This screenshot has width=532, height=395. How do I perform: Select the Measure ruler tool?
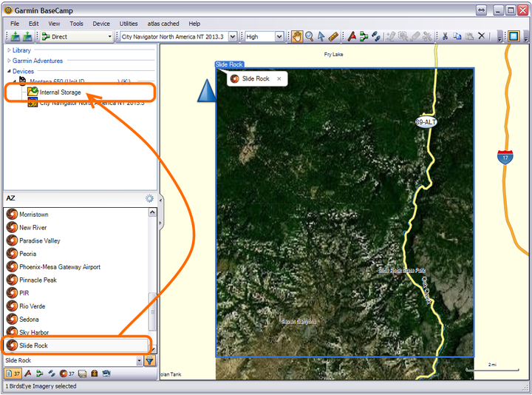pyautogui.click(x=333, y=36)
